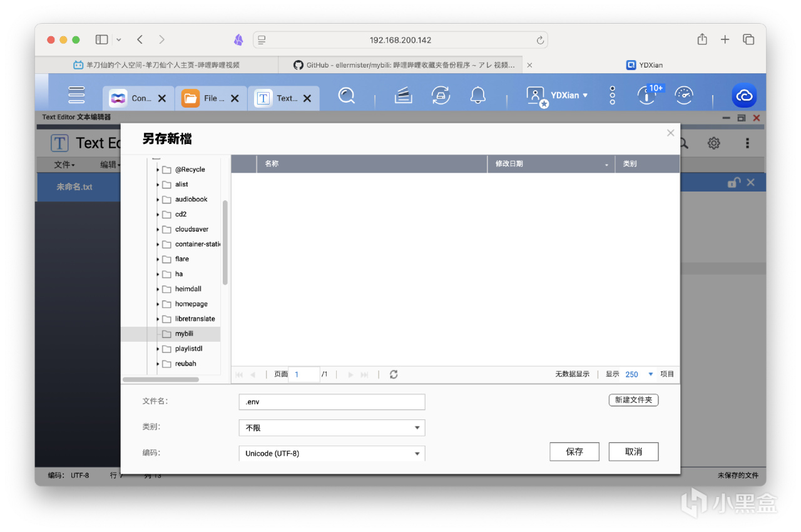This screenshot has width=801, height=532.
Task: Click the folder tree horizontal scrollbar
Action: click(x=161, y=379)
